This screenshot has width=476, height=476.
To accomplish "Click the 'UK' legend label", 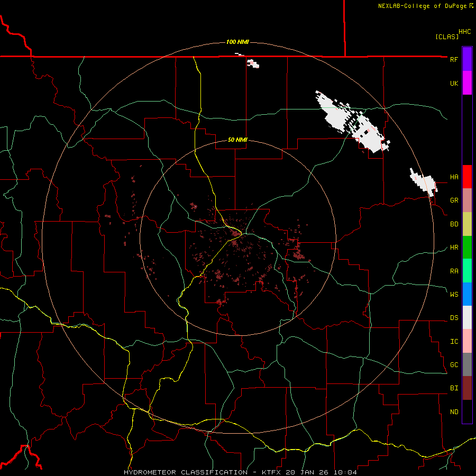I will (x=454, y=83).
